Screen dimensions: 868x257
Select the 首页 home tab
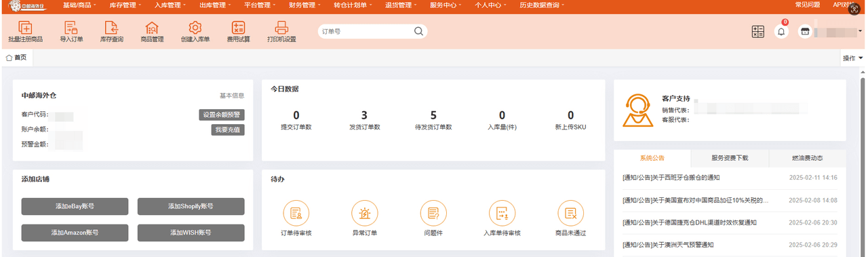click(x=16, y=58)
